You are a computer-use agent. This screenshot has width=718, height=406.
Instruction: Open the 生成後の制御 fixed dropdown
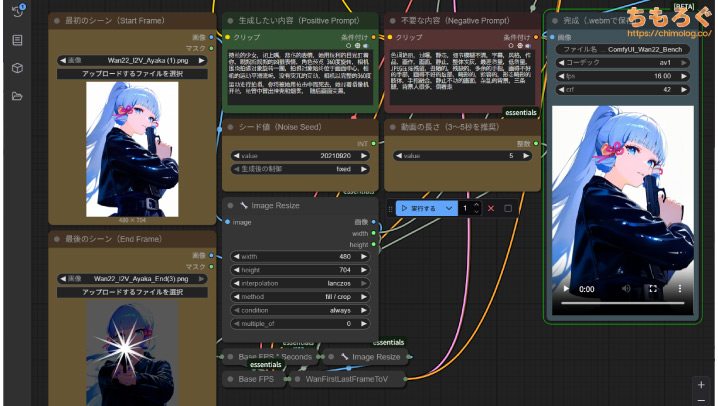300,169
